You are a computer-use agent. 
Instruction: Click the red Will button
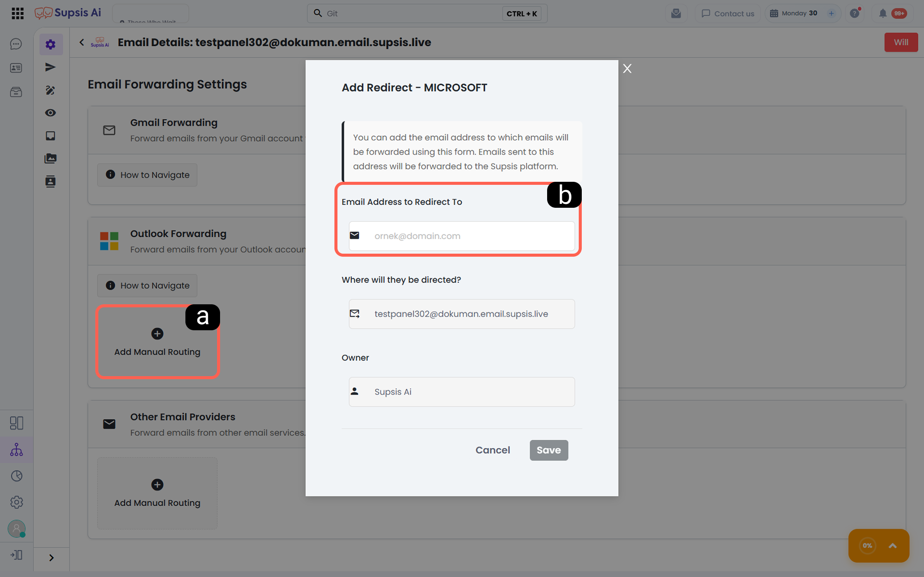(x=901, y=42)
